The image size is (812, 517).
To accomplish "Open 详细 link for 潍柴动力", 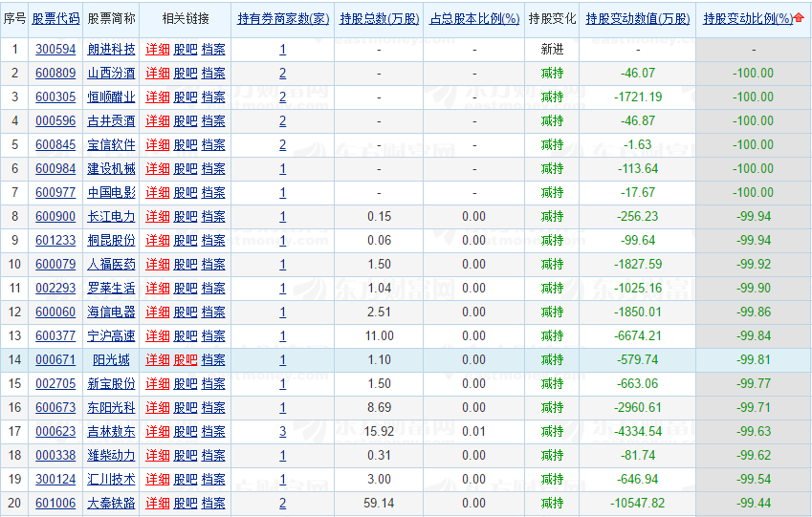I will click(x=158, y=456).
